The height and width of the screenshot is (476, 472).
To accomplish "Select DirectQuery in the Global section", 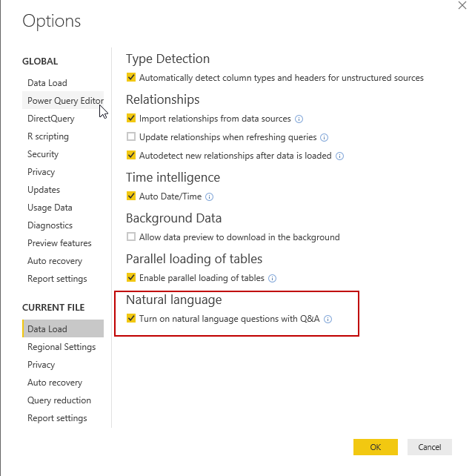I will click(51, 119).
